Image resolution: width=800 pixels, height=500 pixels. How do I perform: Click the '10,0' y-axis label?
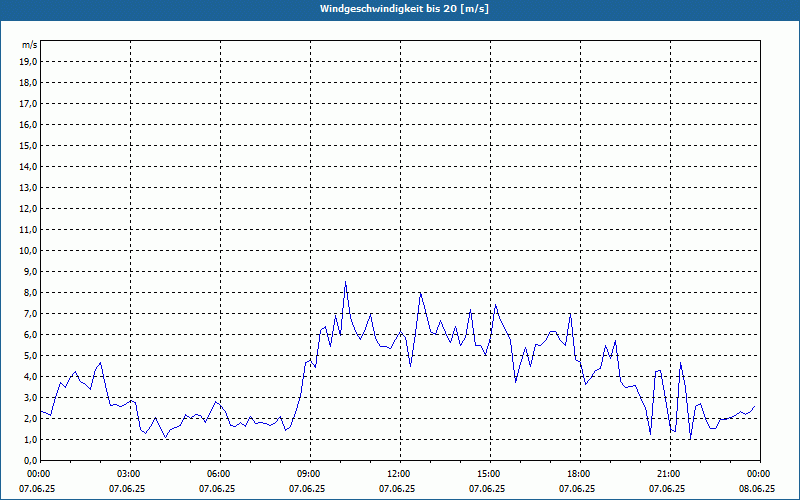point(29,251)
